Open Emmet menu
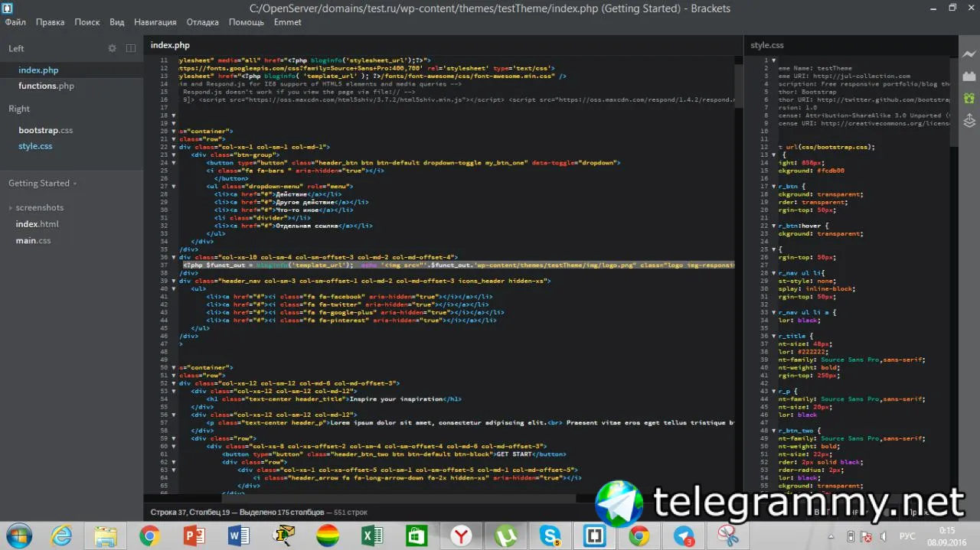This screenshot has width=980, height=550. [x=288, y=22]
